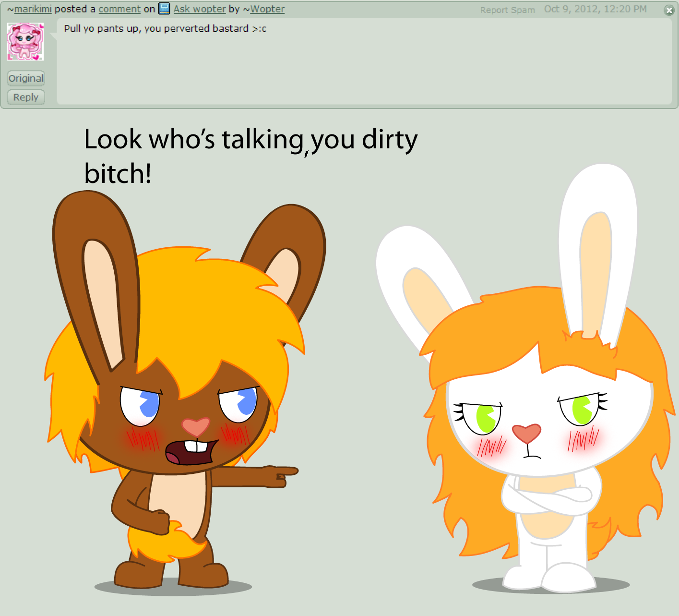The height and width of the screenshot is (616, 679).
Task: Click the Reply button
Action: pos(26,97)
